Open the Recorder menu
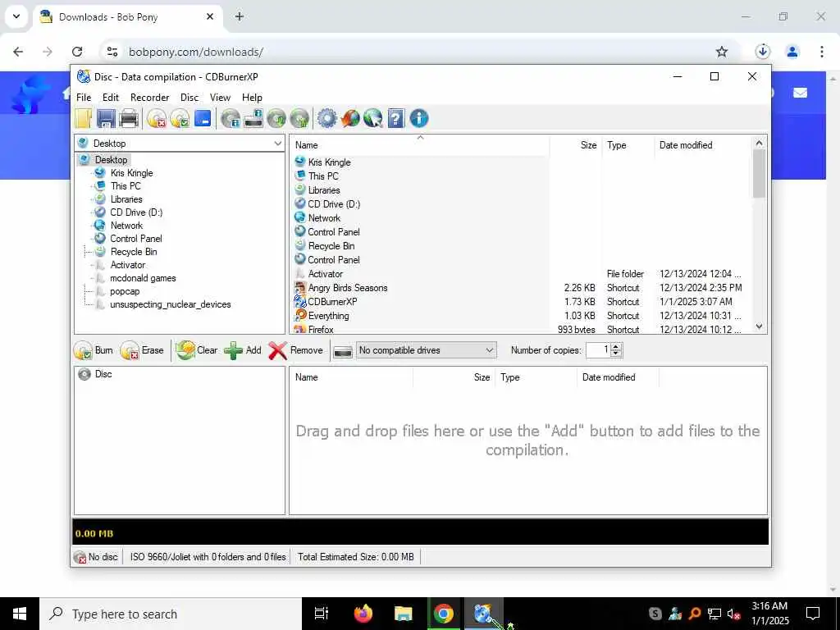The height and width of the screenshot is (630, 840). click(x=149, y=98)
